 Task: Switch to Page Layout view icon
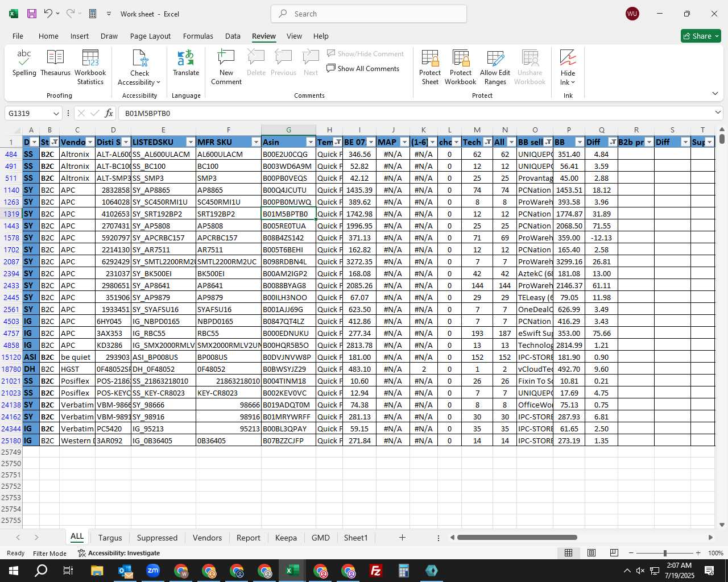coord(591,553)
